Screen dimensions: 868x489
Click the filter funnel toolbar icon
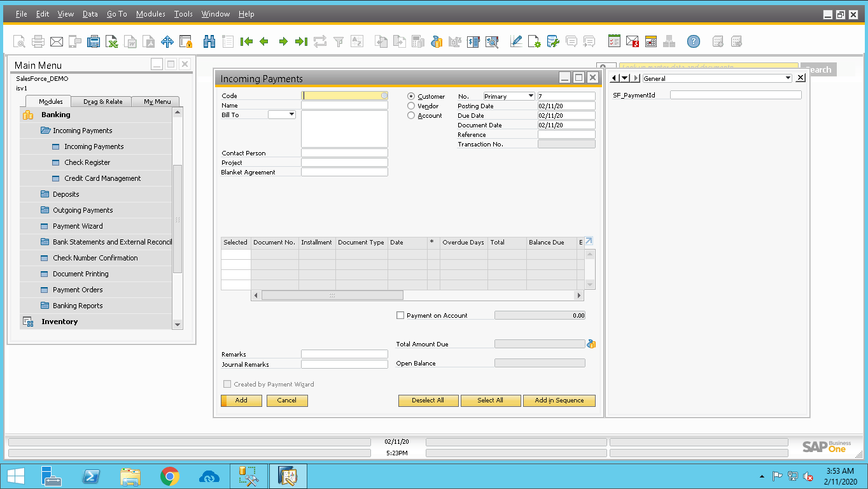(x=339, y=42)
